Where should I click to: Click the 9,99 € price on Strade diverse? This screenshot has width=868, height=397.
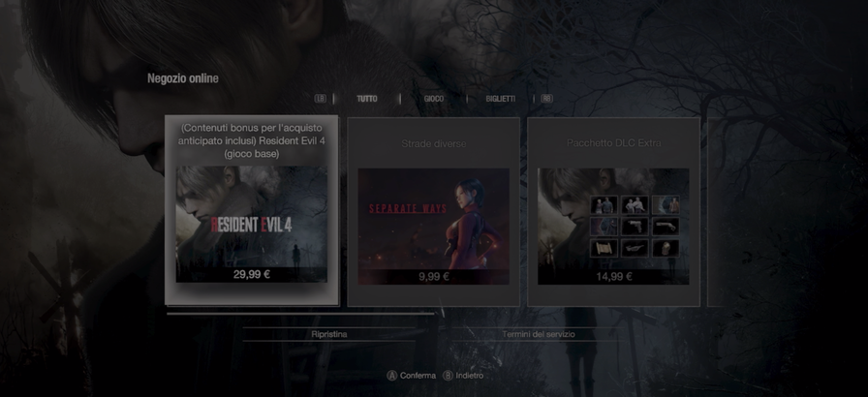click(x=433, y=276)
